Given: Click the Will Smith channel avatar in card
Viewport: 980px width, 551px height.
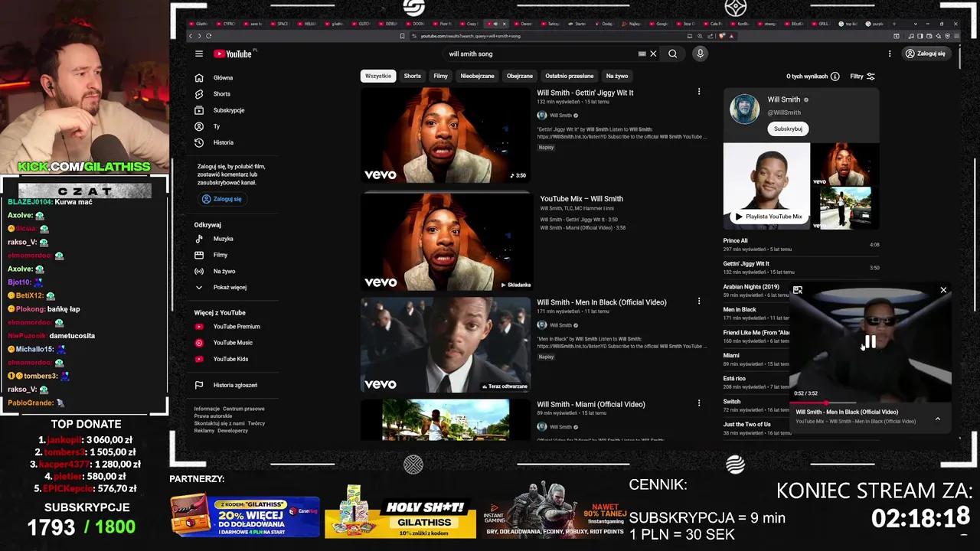Looking at the screenshot, I should pyautogui.click(x=744, y=109).
